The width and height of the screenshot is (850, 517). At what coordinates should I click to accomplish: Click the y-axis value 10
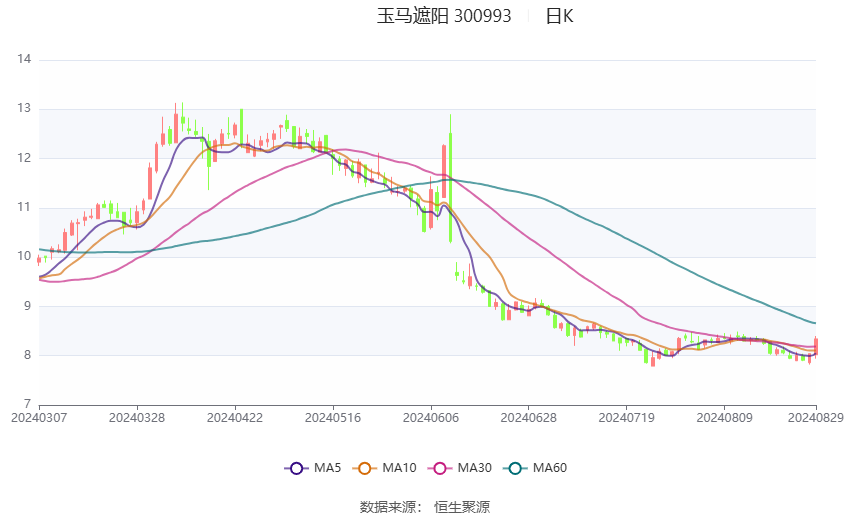click(x=24, y=256)
